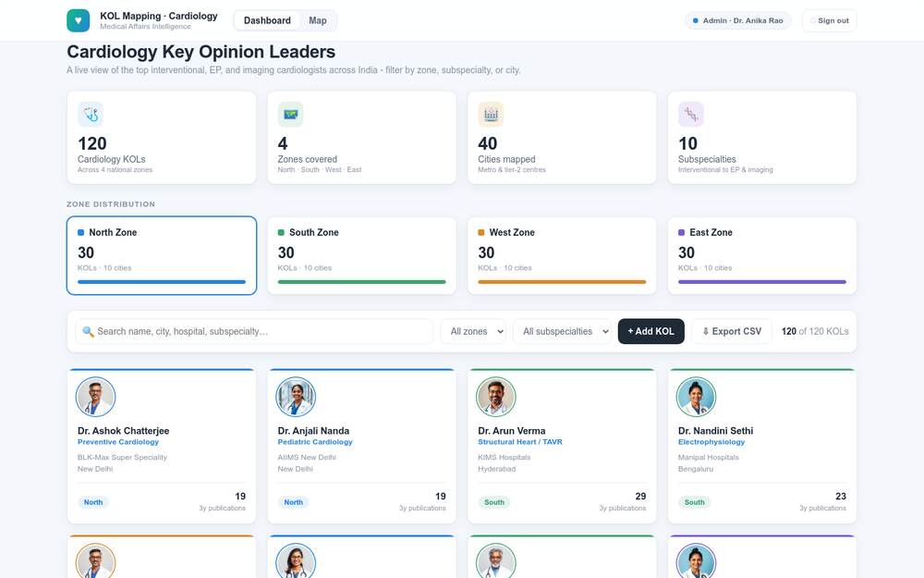Screen dimensions: 924x578
Task: Click the map icon on Zones covered card
Action: click(290, 114)
